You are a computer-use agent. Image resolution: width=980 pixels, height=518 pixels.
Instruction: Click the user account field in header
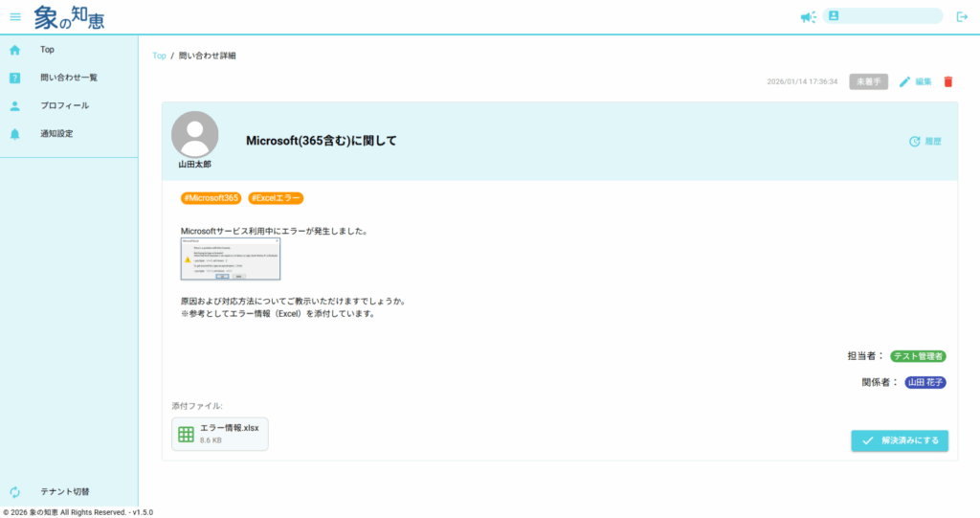pos(882,16)
